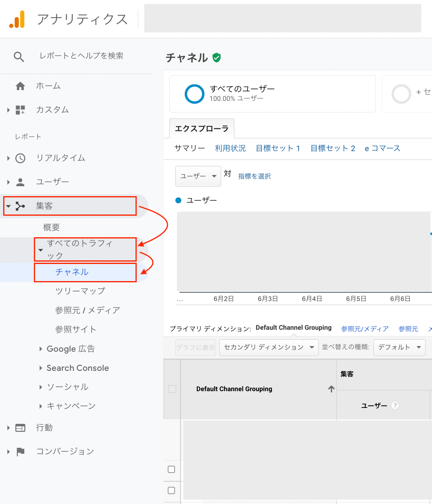Open the 概要 menu item
Image resolution: width=432 pixels, height=504 pixels.
coord(51,228)
